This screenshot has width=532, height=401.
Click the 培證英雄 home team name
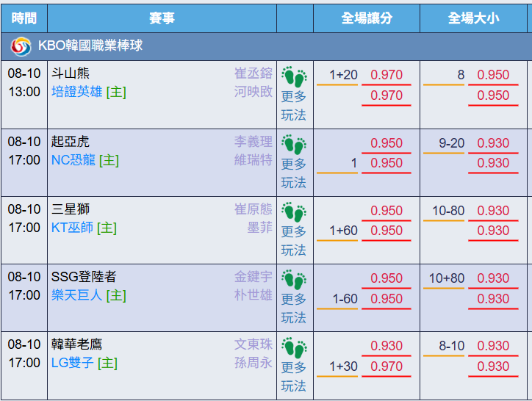coord(77,92)
